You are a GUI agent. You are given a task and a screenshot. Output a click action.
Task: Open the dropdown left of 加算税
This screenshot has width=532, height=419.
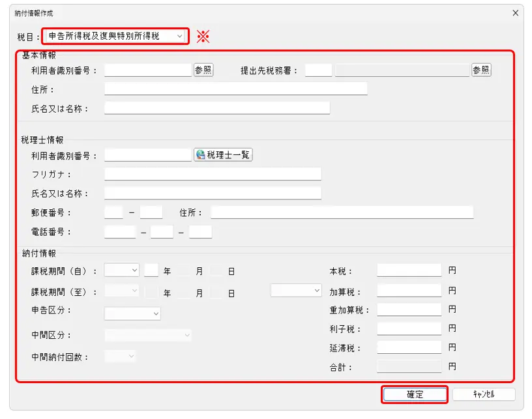(x=297, y=291)
